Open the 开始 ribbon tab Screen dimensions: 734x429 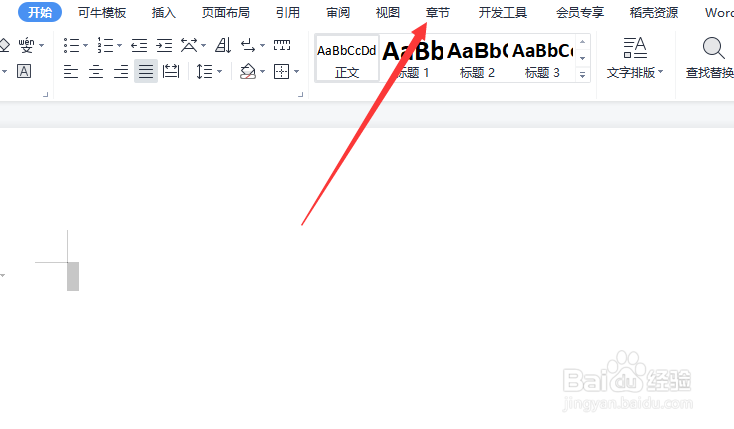[40, 13]
